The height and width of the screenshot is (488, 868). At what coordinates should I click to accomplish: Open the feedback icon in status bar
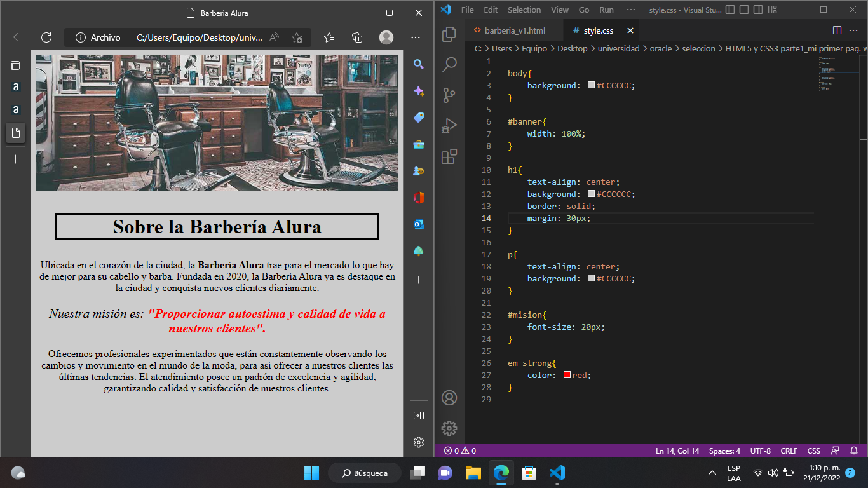[836, 451]
